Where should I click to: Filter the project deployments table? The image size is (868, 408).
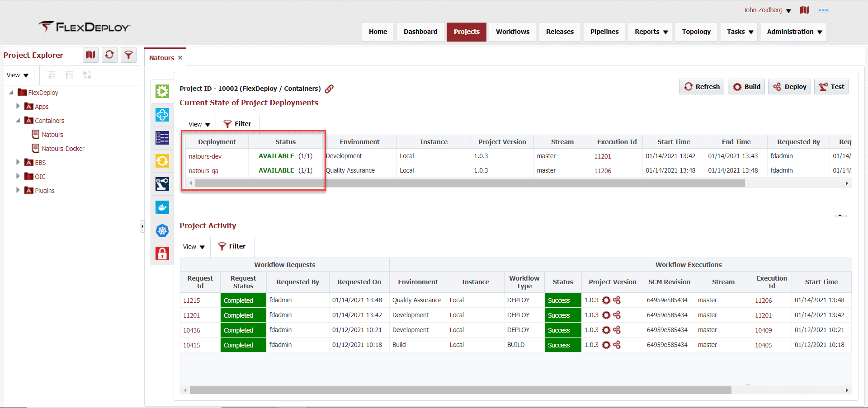[237, 124]
